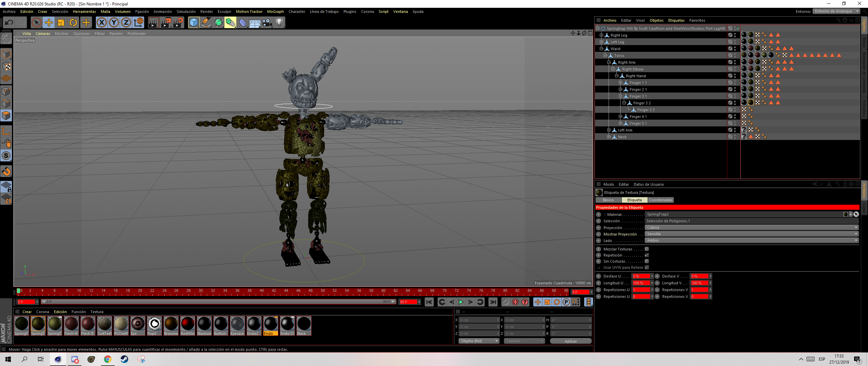Open the Lado dropdown set to Ambos
Viewport: 868px width, 366px height.
click(752, 241)
